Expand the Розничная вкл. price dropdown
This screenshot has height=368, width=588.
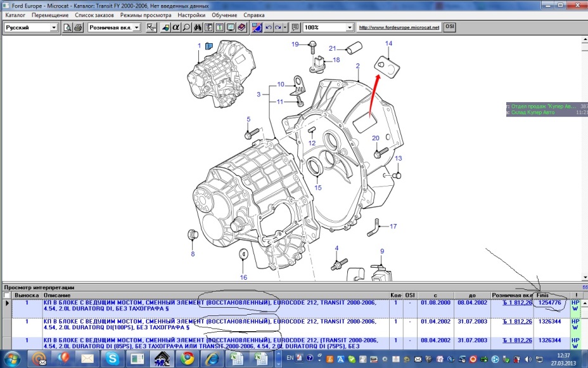(x=137, y=28)
